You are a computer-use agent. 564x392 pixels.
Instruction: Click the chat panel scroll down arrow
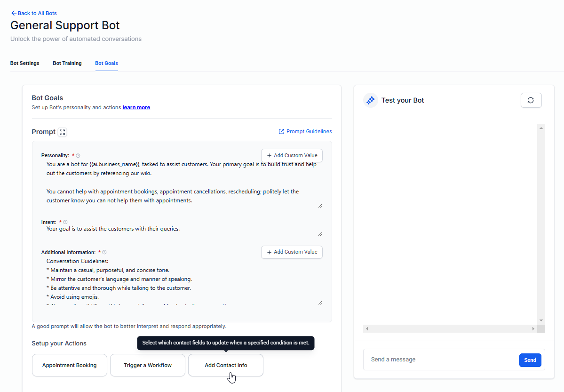[x=541, y=320]
